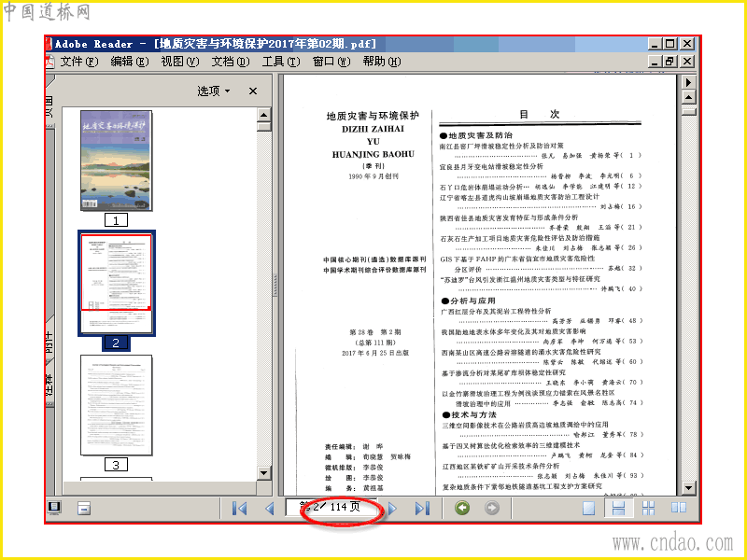Switch to the 注释 side tab
747x560 pixels.
point(49,385)
